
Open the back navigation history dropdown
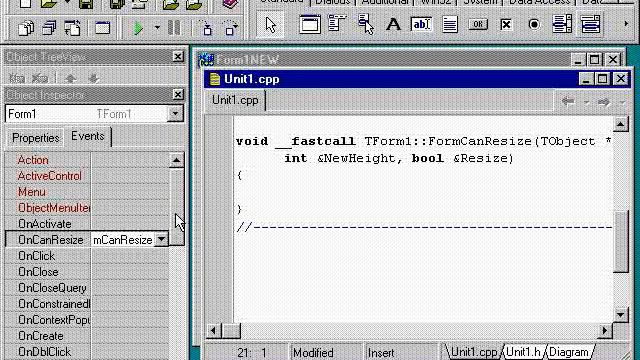tap(586, 102)
